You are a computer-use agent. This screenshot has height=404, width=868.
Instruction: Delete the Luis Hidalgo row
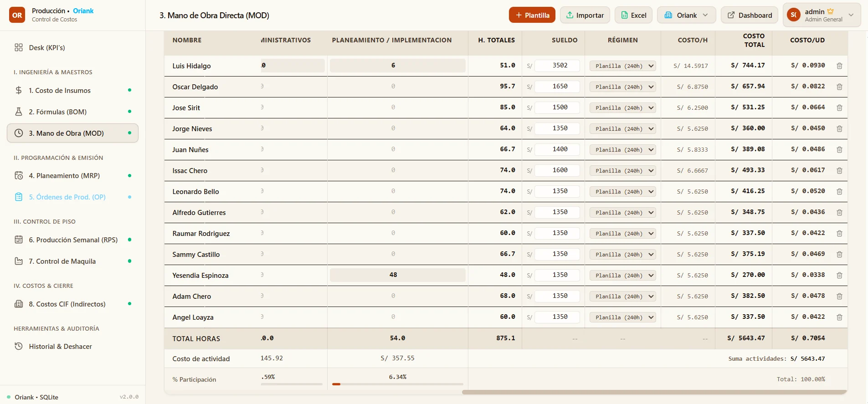839,66
